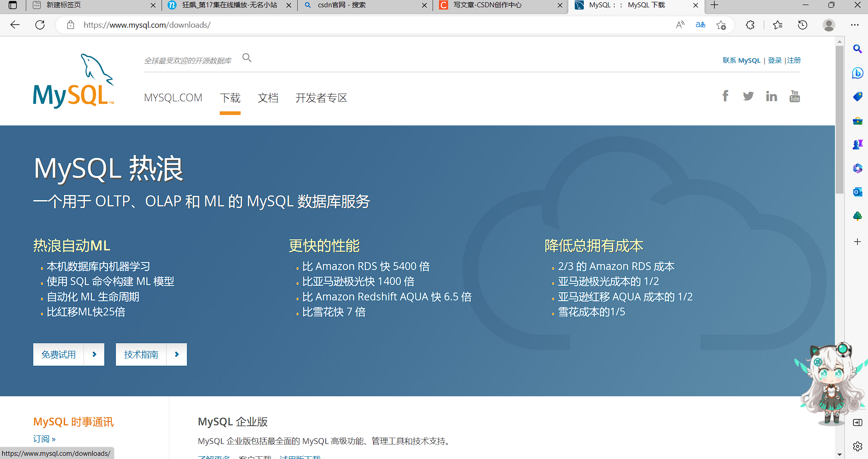The height and width of the screenshot is (459, 868).
Task: Click the 免费试用 button
Action: tap(69, 354)
